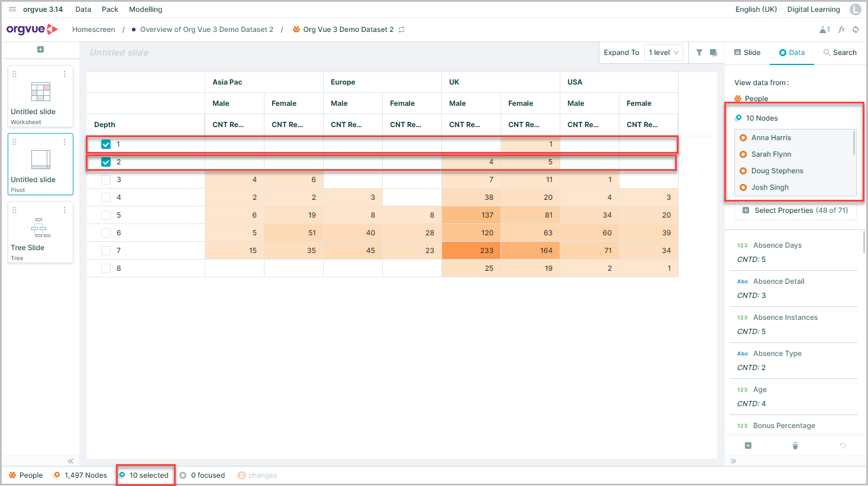Select the Untitled slide Worksheet thumbnail
The image size is (868, 486).
click(40, 96)
